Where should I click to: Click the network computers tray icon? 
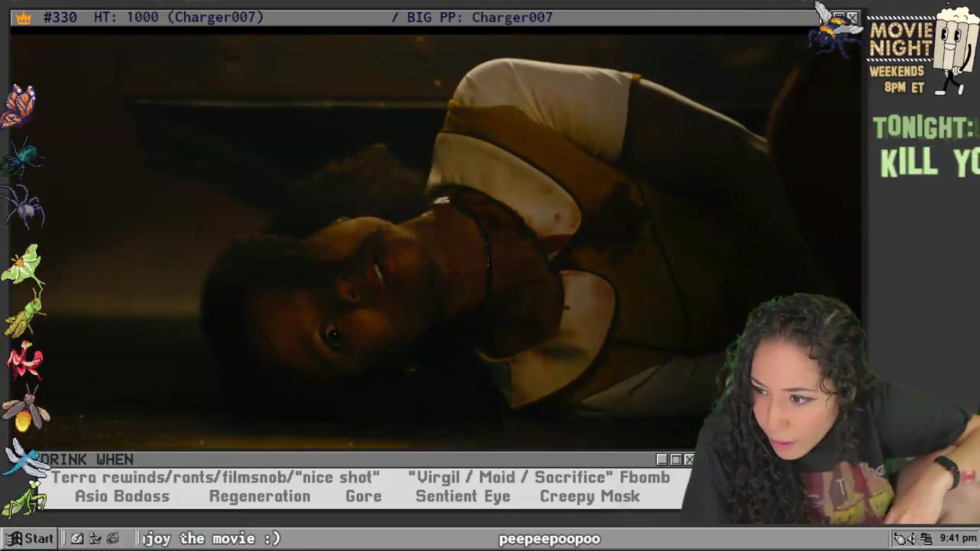(x=926, y=538)
